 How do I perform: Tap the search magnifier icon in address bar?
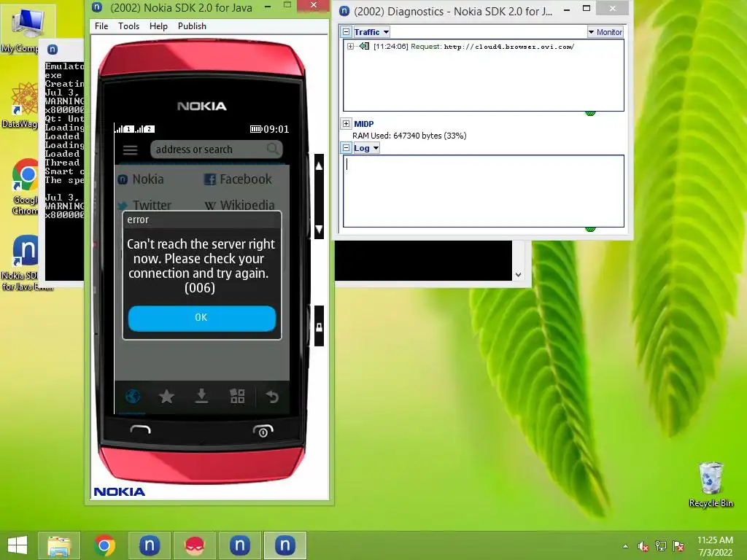(x=273, y=149)
